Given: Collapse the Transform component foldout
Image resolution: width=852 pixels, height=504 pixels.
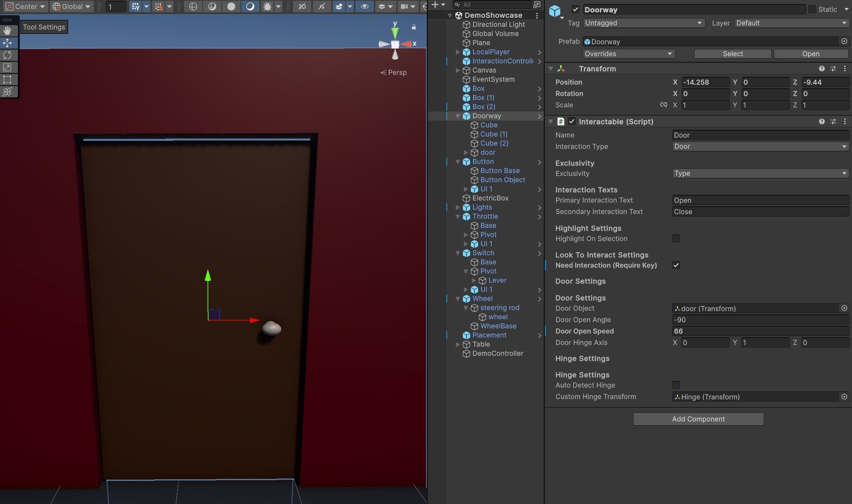Looking at the screenshot, I should click(551, 69).
